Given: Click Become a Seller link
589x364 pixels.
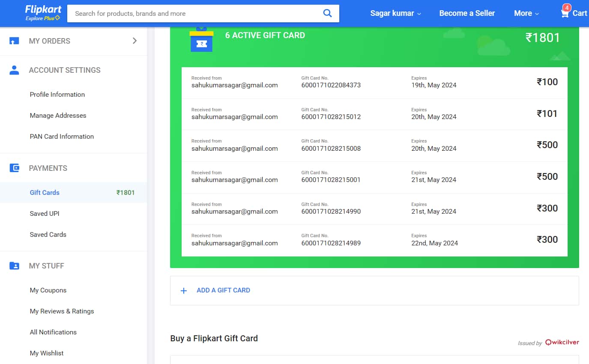Looking at the screenshot, I should point(467,13).
